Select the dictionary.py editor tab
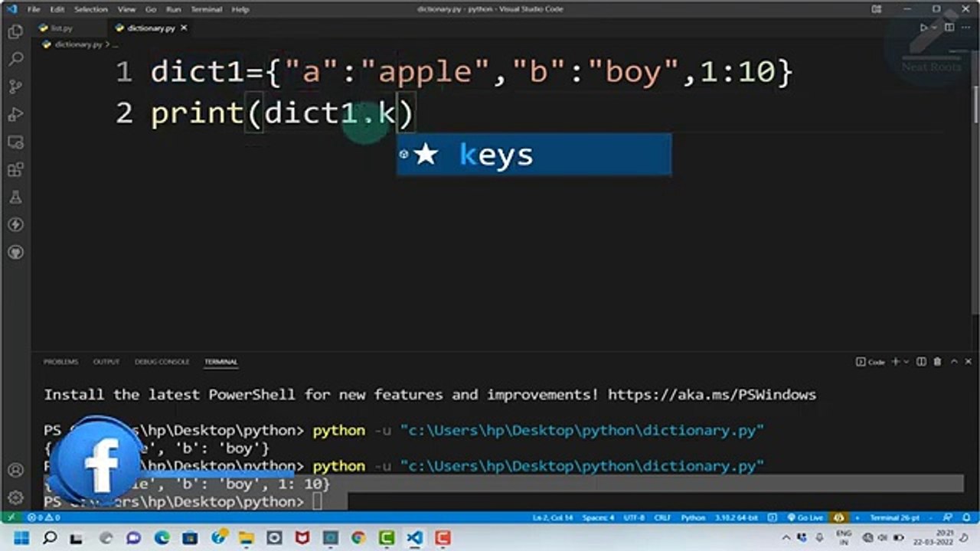The width and height of the screenshot is (980, 551). tap(150, 28)
